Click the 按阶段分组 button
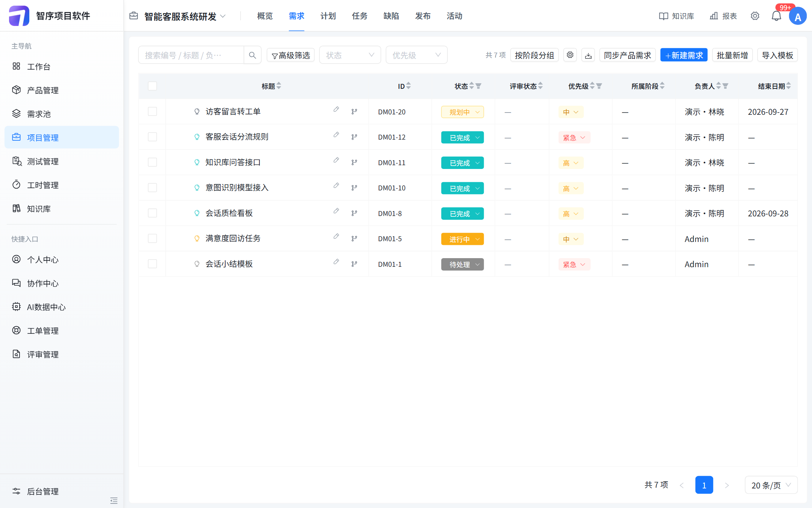The height and width of the screenshot is (508, 812). (x=534, y=55)
